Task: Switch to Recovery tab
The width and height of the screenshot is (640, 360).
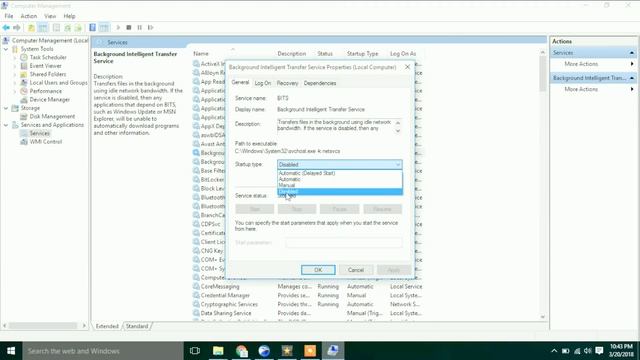Action: coord(287,83)
